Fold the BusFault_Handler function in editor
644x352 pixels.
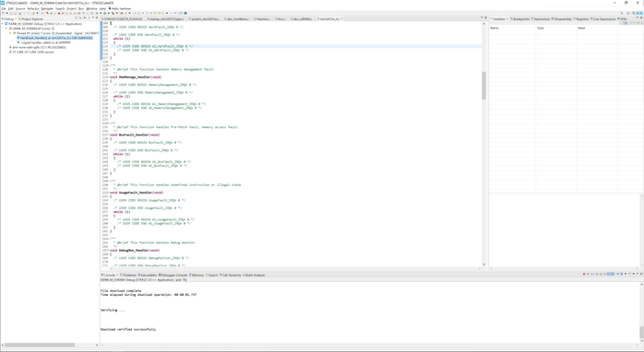(109, 135)
